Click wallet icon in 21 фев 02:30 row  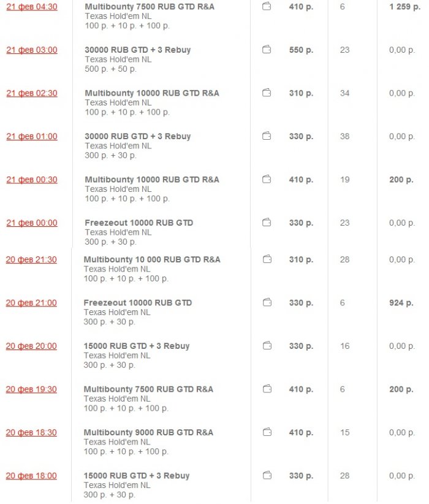coord(267,93)
